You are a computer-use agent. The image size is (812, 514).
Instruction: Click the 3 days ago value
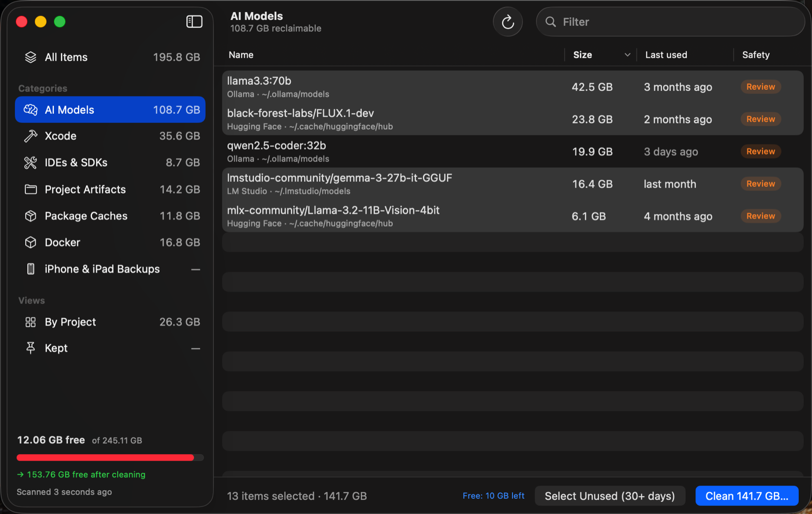[x=671, y=151]
